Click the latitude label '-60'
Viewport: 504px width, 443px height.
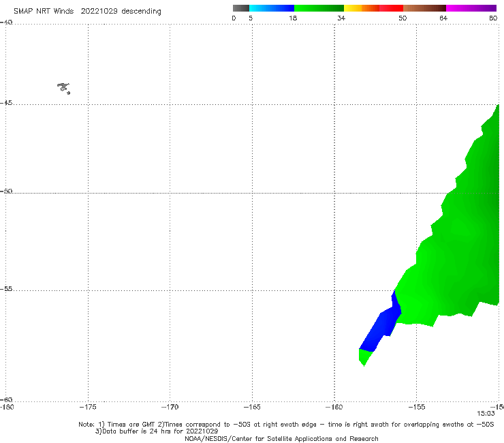pyautogui.click(x=6, y=399)
